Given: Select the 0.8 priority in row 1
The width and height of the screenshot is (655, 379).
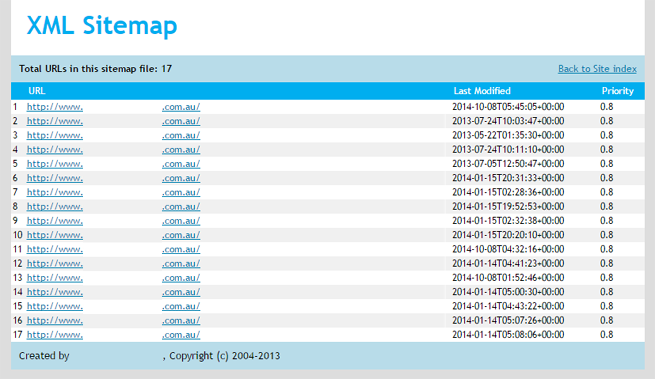Looking at the screenshot, I should (x=607, y=107).
